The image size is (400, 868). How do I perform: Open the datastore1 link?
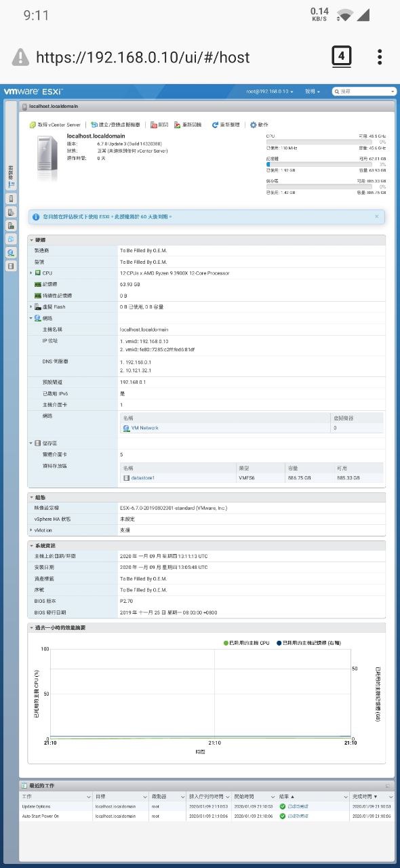(x=142, y=477)
